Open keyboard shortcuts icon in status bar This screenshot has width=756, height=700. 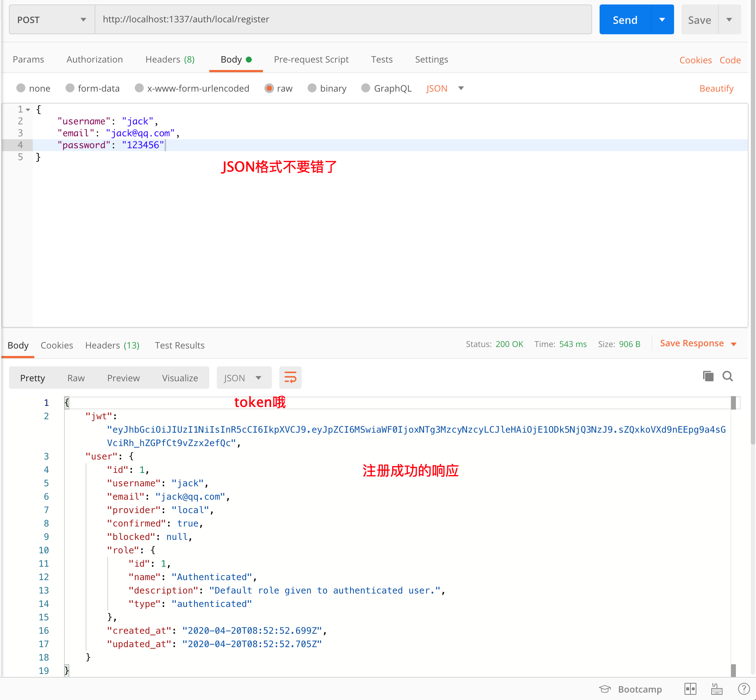pyautogui.click(x=716, y=689)
